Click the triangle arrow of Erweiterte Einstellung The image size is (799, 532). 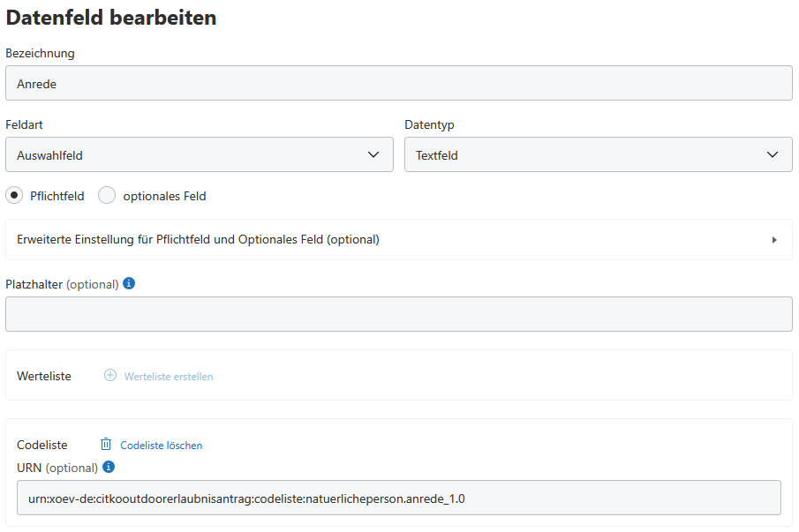click(774, 240)
